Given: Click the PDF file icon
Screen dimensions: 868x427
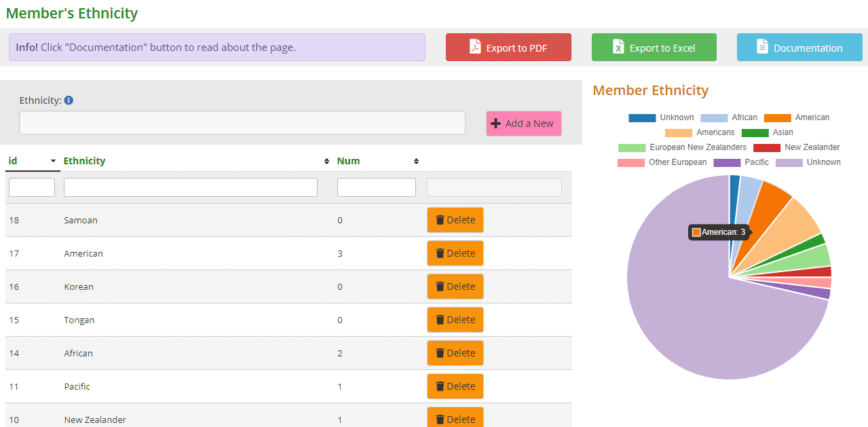Looking at the screenshot, I should click(x=475, y=47).
